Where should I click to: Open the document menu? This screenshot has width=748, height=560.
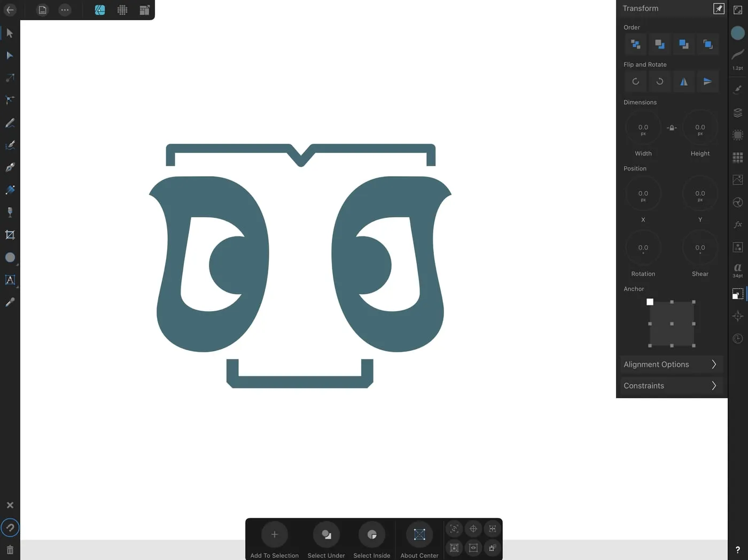42,10
